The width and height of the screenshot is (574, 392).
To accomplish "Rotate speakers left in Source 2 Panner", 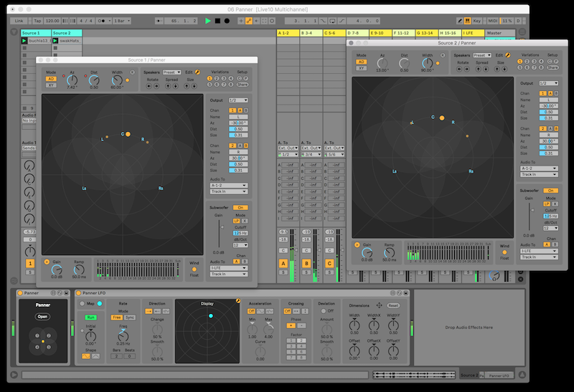I will pyautogui.click(x=459, y=69).
